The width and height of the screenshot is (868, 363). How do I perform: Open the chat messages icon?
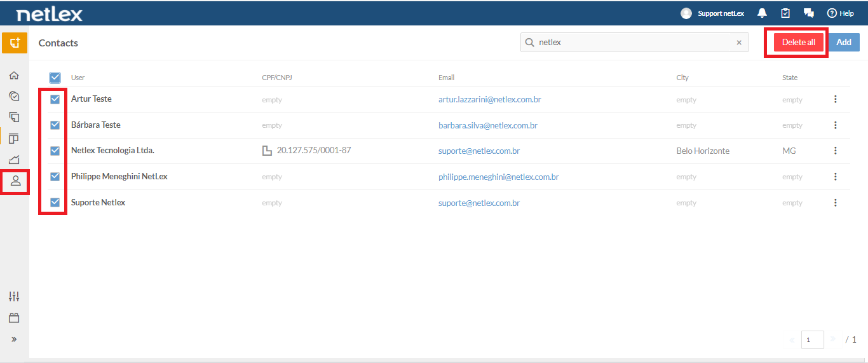click(x=809, y=13)
